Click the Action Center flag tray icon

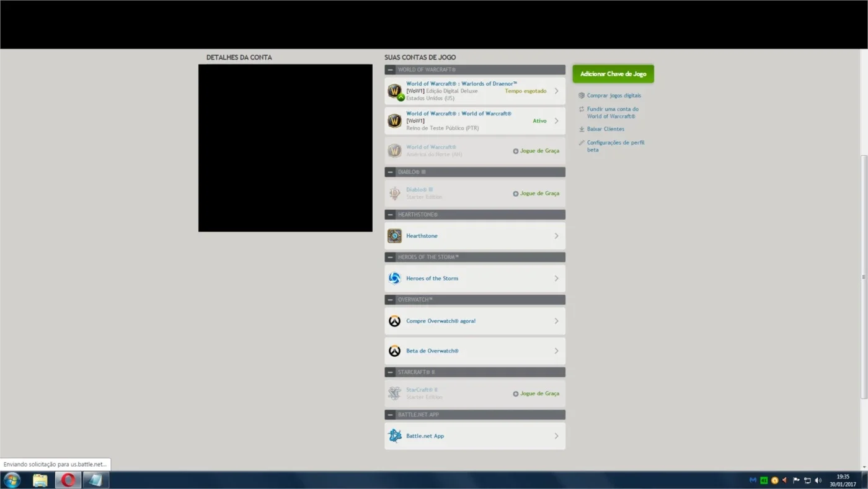point(796,480)
